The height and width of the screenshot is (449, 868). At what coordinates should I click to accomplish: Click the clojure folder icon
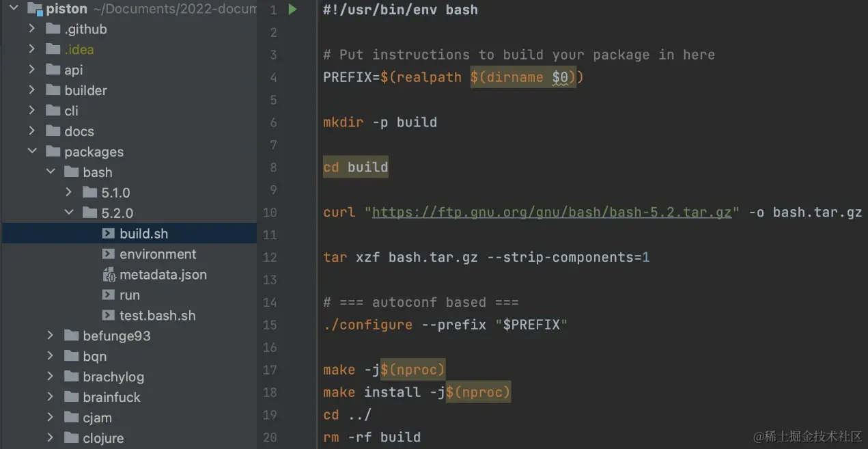[x=71, y=438]
